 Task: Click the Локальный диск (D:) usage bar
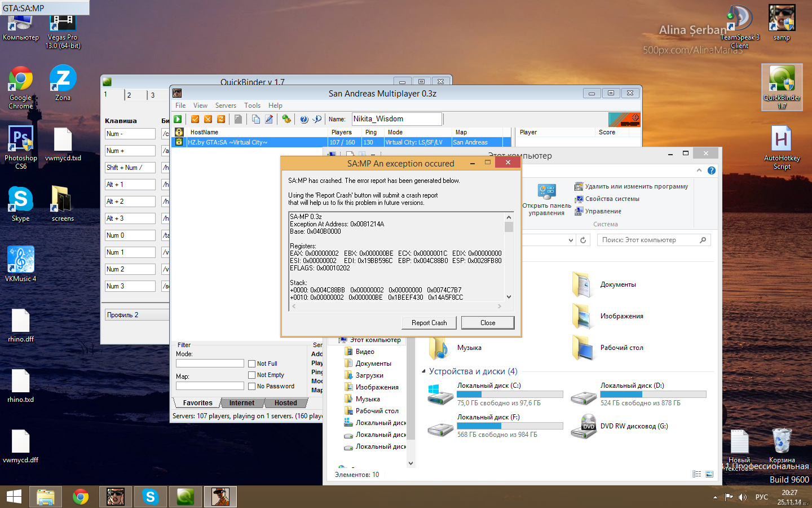[653, 395]
